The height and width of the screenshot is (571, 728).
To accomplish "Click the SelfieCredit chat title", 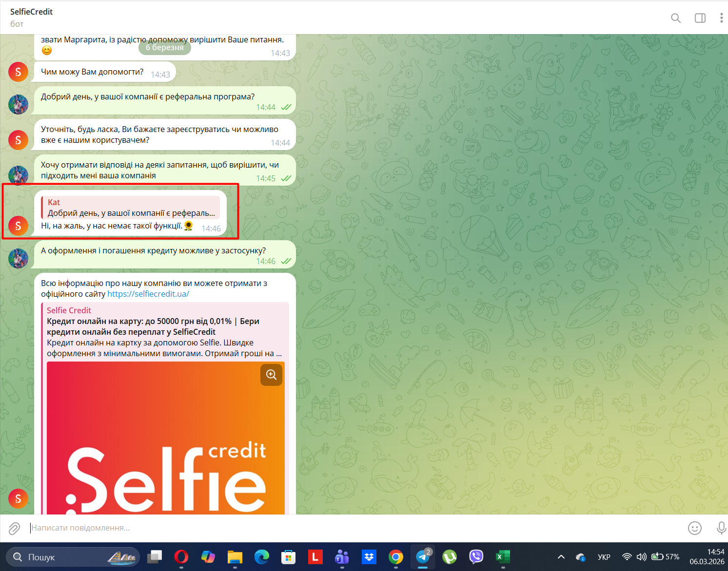I will (x=31, y=12).
